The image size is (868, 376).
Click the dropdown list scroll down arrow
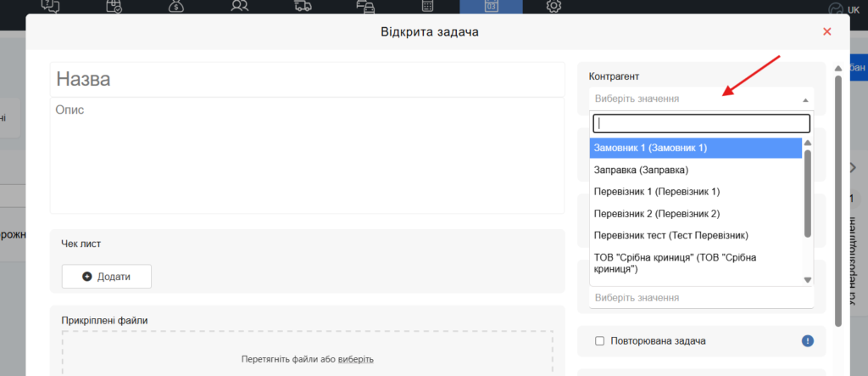[807, 280]
